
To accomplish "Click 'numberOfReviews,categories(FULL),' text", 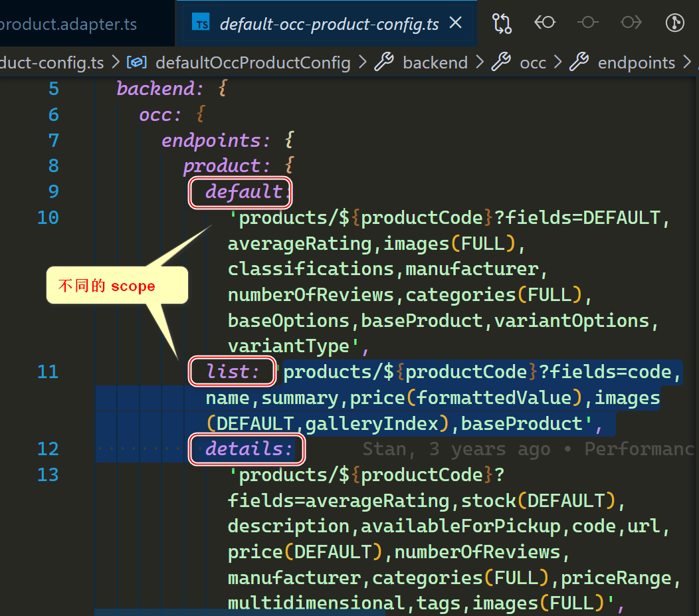I will [410, 295].
